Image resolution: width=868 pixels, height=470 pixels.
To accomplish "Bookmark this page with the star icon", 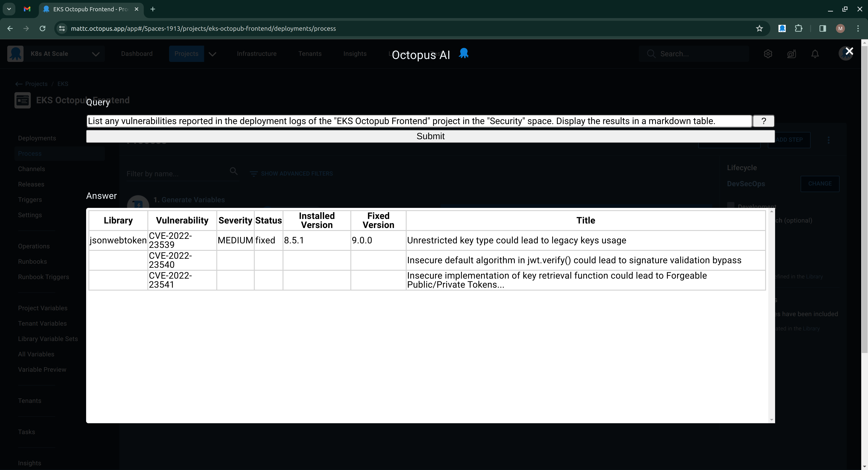I will (759, 29).
